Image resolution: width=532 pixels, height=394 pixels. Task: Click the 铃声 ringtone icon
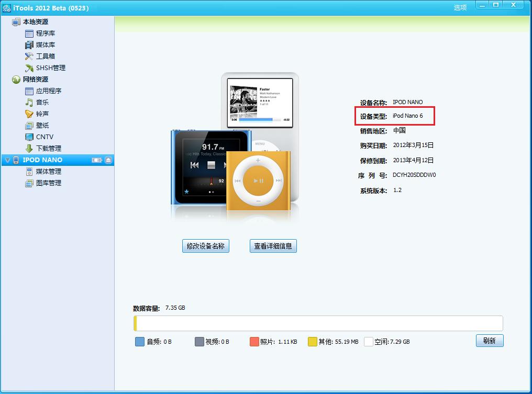(29, 114)
